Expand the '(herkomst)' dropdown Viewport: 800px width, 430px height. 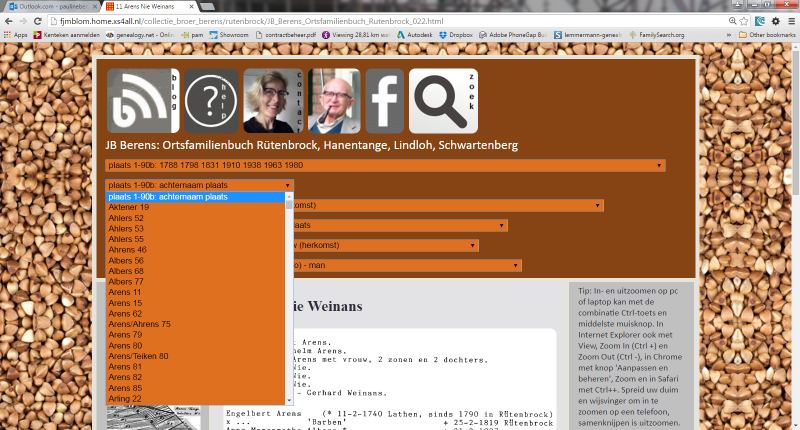pyautogui.click(x=386, y=245)
